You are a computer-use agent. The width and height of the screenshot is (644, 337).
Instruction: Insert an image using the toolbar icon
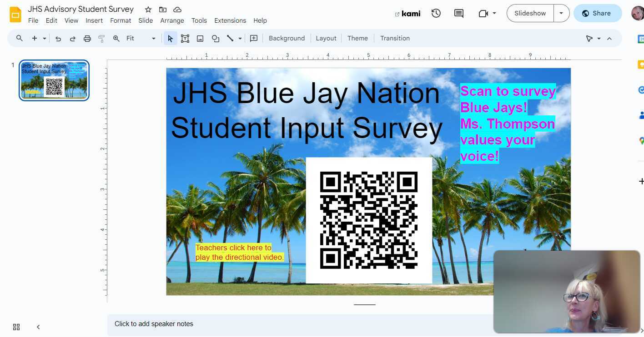tap(200, 38)
